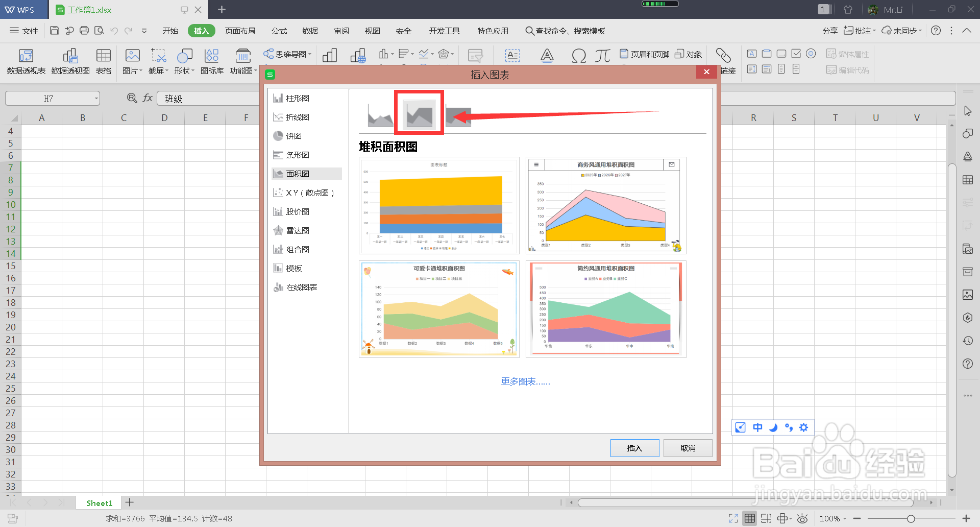Switch to normal view in status bar

click(749, 518)
